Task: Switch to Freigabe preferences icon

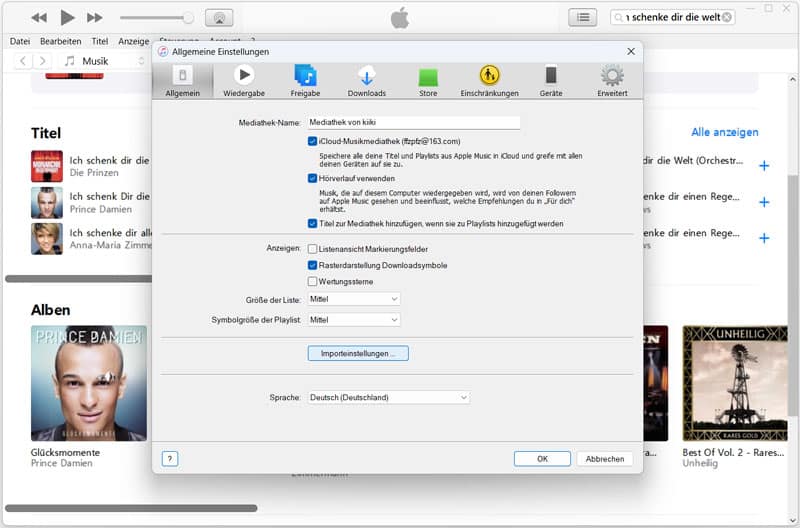Action: pyautogui.click(x=305, y=75)
